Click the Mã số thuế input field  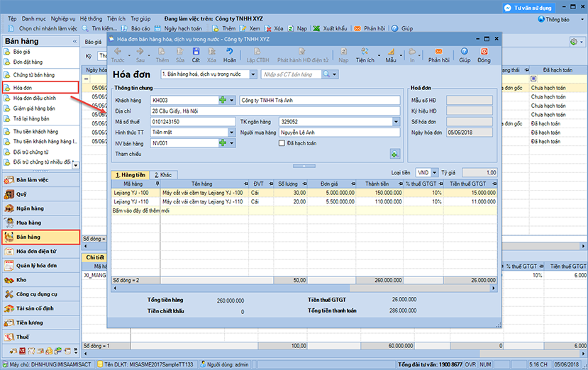(x=193, y=121)
